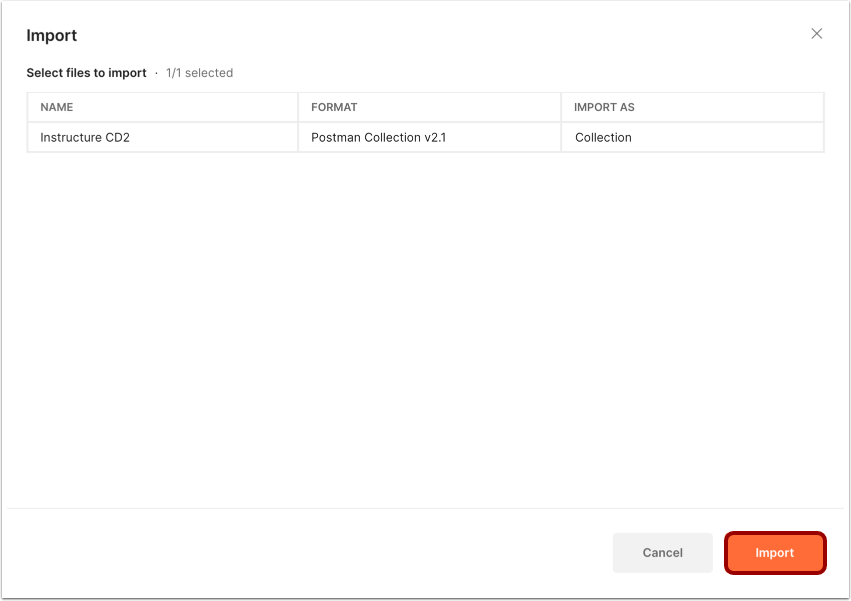Click the table header row

(x=425, y=107)
